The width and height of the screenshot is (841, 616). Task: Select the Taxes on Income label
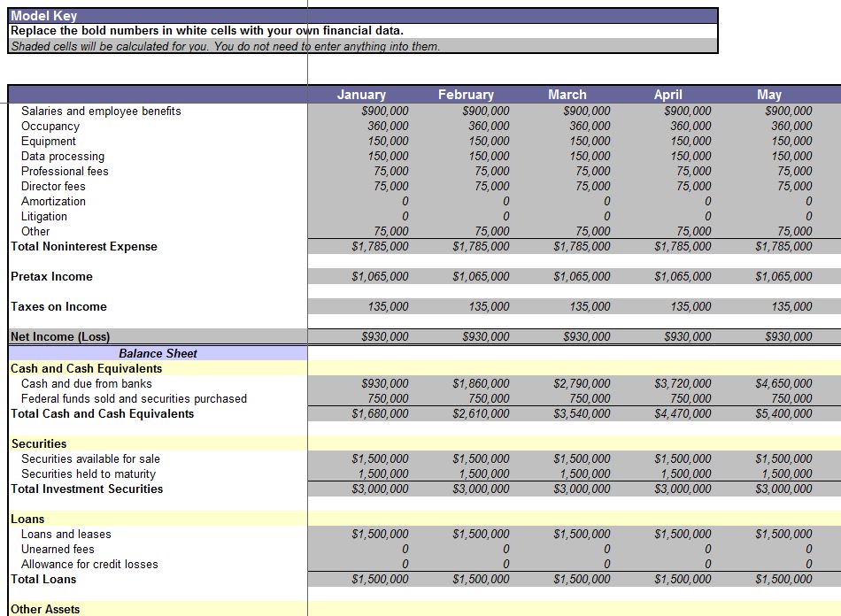point(58,306)
